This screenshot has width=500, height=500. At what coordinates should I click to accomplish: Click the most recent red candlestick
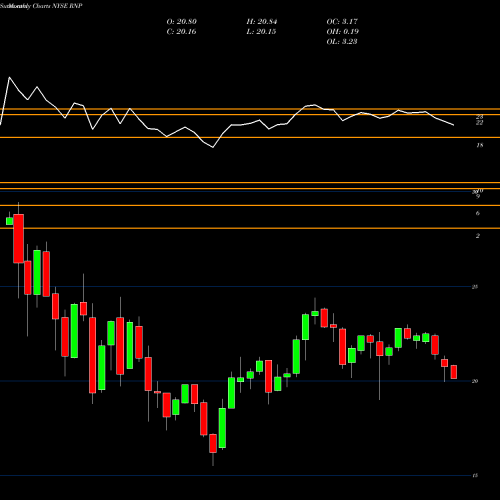tap(454, 372)
